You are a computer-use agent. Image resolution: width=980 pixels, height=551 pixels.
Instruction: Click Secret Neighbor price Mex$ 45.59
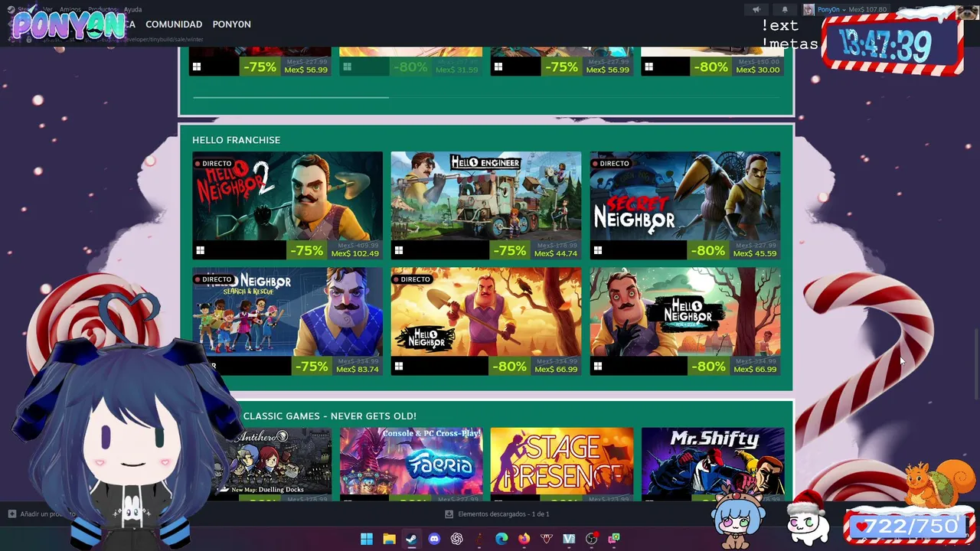click(x=755, y=253)
